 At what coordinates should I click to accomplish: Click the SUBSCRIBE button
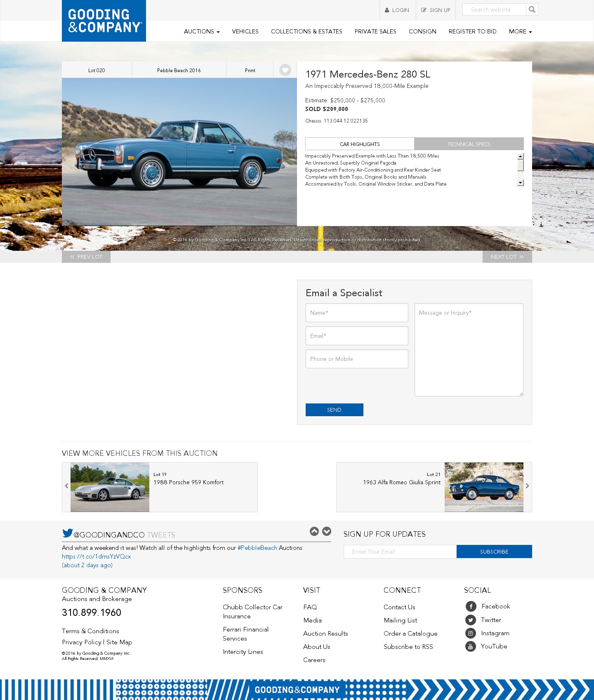(494, 552)
